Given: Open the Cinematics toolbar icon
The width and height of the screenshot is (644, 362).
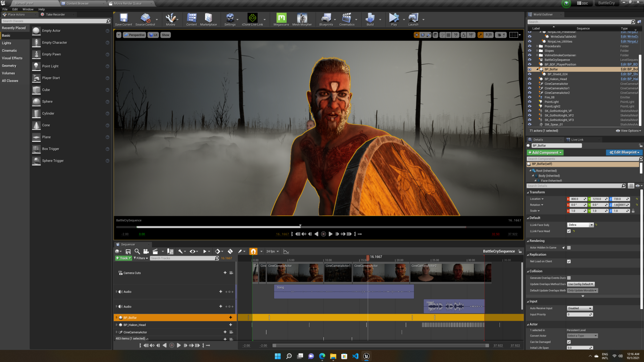Looking at the screenshot, I should coord(347,19).
